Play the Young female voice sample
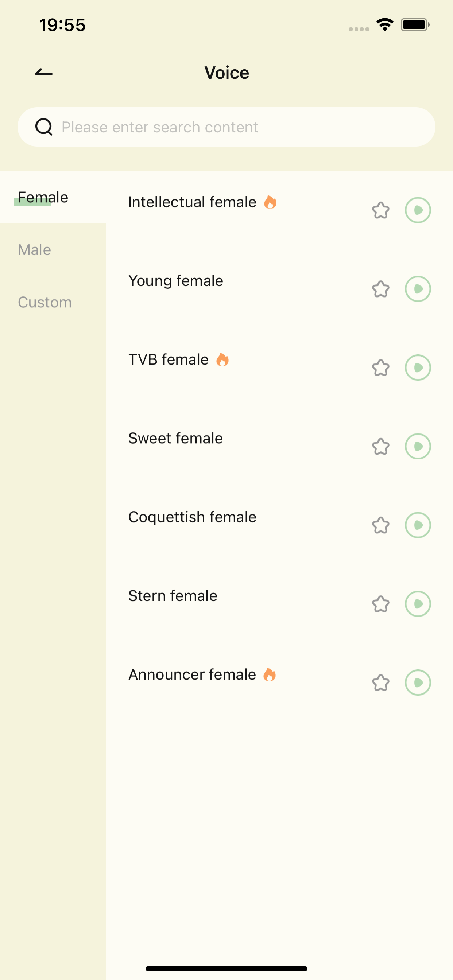The image size is (453, 980). (418, 289)
